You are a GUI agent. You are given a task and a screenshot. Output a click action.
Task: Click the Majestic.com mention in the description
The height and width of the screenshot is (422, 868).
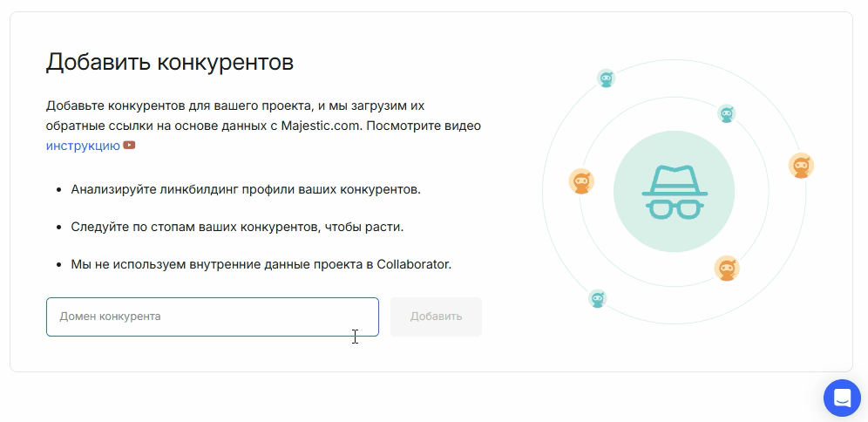(x=322, y=126)
